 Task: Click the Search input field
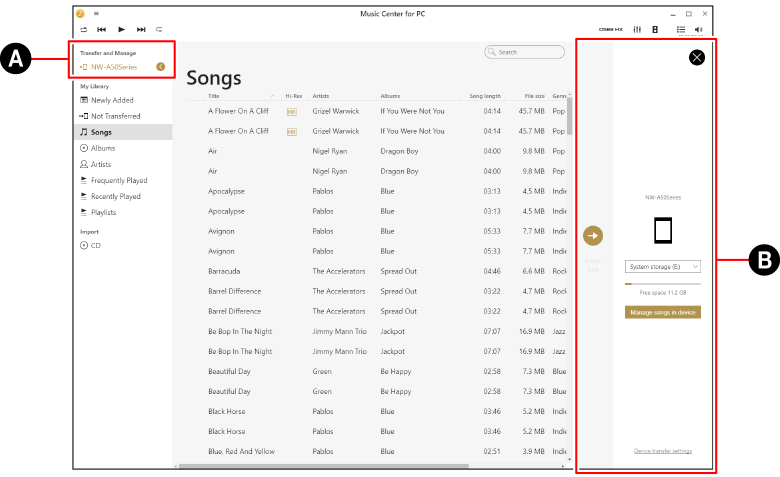click(x=529, y=52)
